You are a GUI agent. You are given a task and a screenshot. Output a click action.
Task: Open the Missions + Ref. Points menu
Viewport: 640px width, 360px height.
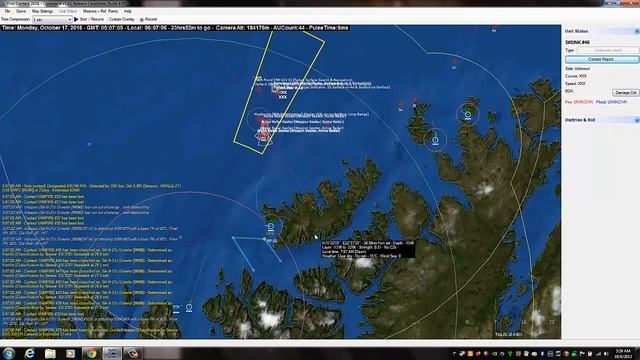coord(100,11)
